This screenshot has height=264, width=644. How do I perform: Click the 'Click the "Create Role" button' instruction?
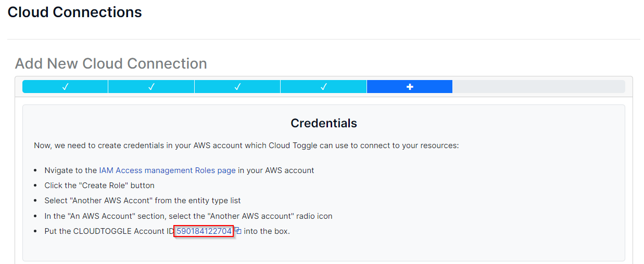pyautogui.click(x=99, y=186)
